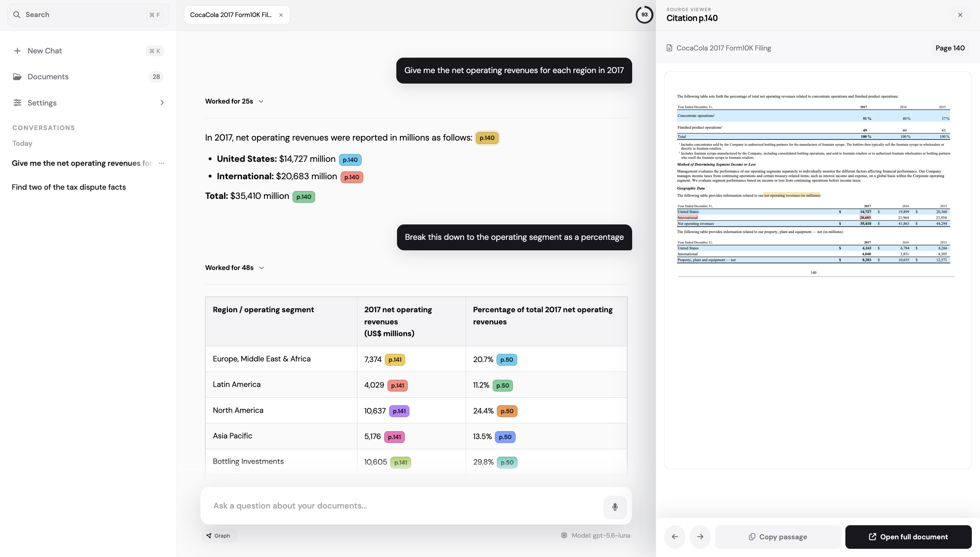
Task: Click the 'North America' table cell
Action: (281, 410)
